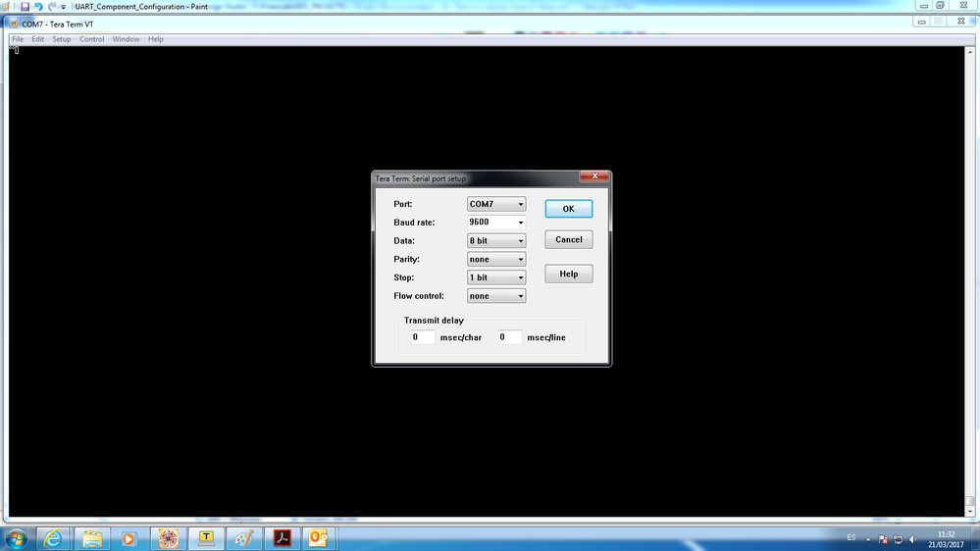980x551 pixels.
Task: Click the 'Flow control:' label
Action: [419, 296]
